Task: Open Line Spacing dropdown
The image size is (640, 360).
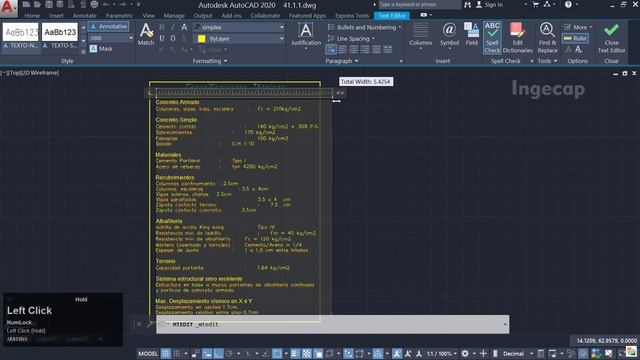Action: pyautogui.click(x=351, y=38)
